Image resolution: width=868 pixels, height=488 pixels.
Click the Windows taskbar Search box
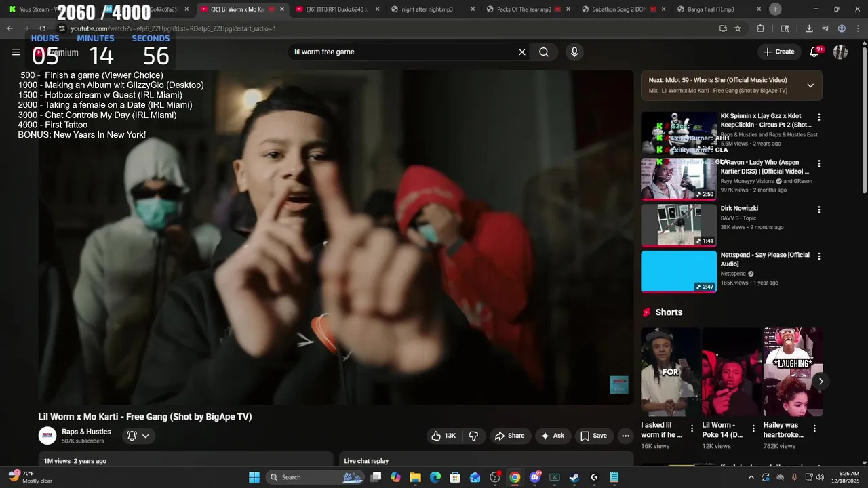point(315,477)
